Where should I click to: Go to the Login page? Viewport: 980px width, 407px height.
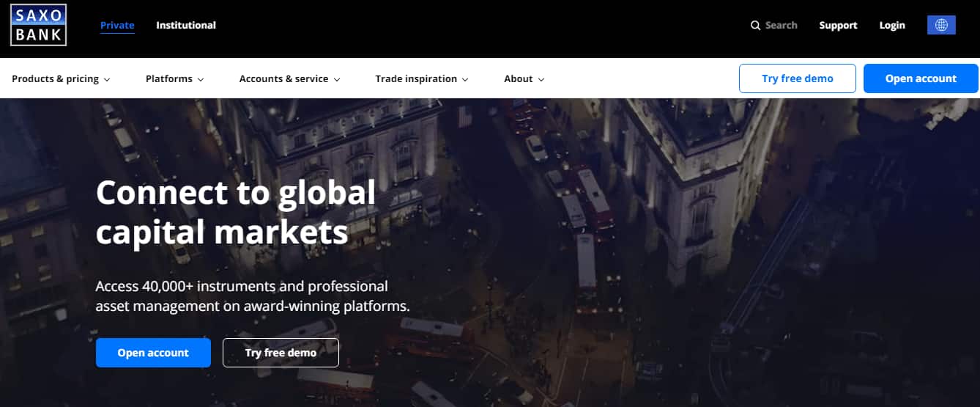pyautogui.click(x=892, y=25)
